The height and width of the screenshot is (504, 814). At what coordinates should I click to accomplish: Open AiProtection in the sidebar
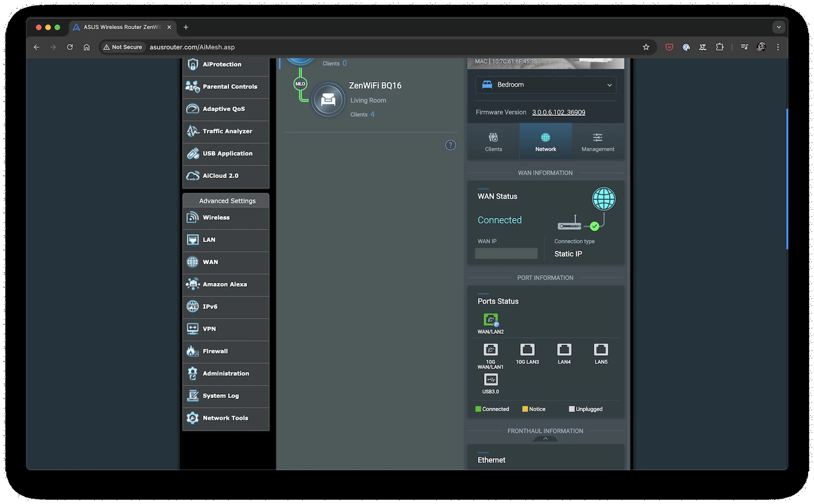click(226, 64)
